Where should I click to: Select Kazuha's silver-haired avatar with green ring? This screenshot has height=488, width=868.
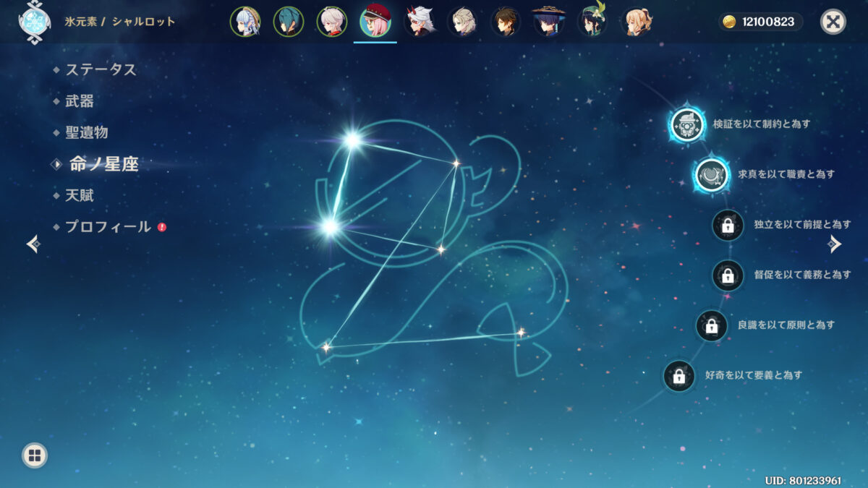click(332, 22)
